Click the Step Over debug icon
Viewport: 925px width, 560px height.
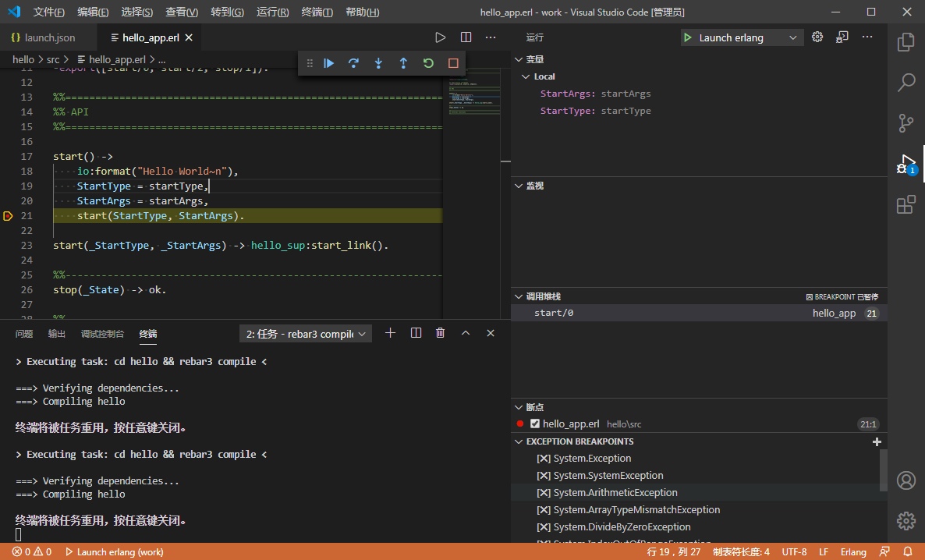pos(353,63)
